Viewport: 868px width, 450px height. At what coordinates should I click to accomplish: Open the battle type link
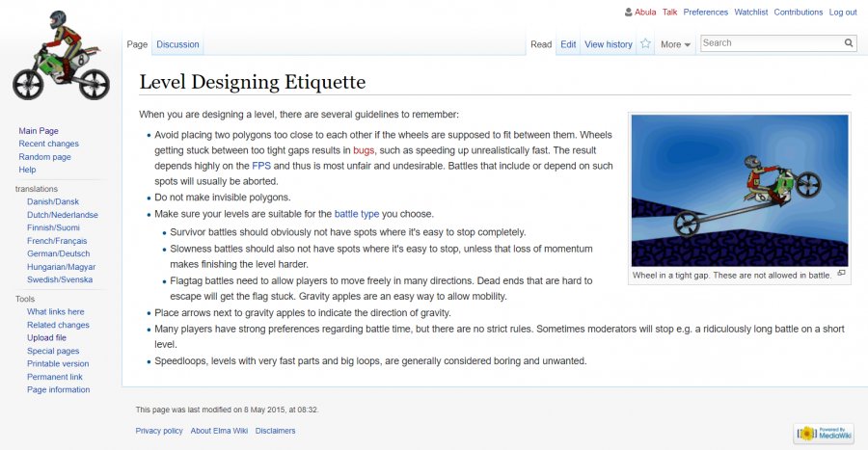pos(356,214)
